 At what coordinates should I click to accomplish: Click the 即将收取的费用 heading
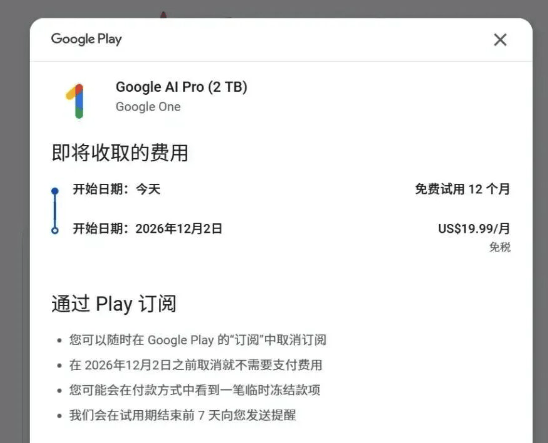120,153
